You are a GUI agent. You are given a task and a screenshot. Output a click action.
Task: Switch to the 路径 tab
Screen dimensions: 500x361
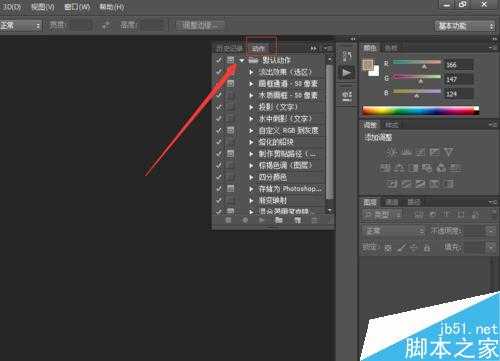414,202
